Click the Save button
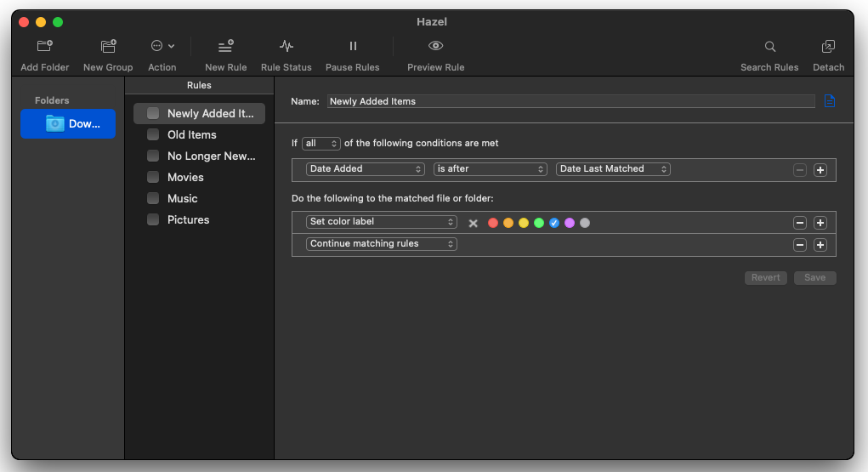 click(x=814, y=278)
